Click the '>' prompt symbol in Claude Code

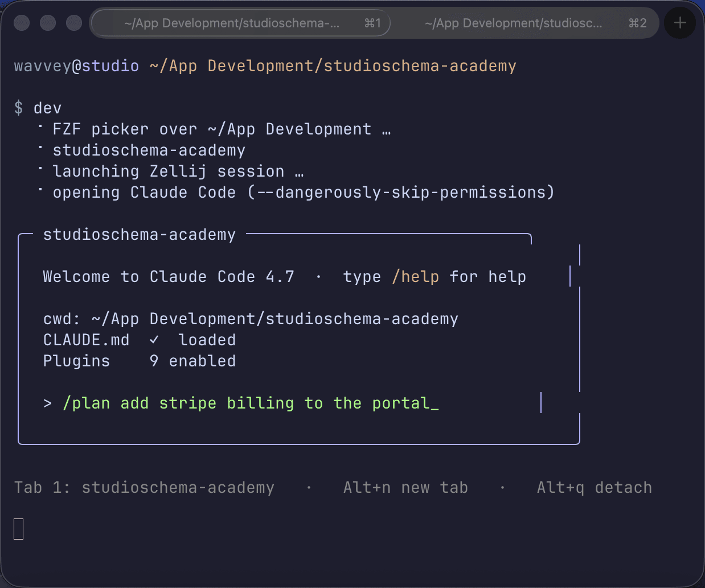click(48, 403)
